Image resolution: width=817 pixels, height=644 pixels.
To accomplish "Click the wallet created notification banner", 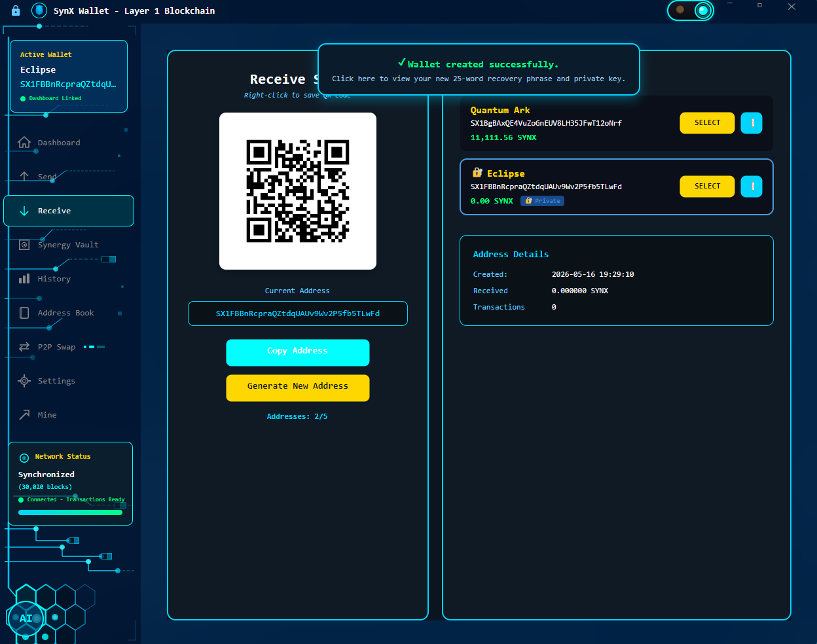I will [x=479, y=69].
